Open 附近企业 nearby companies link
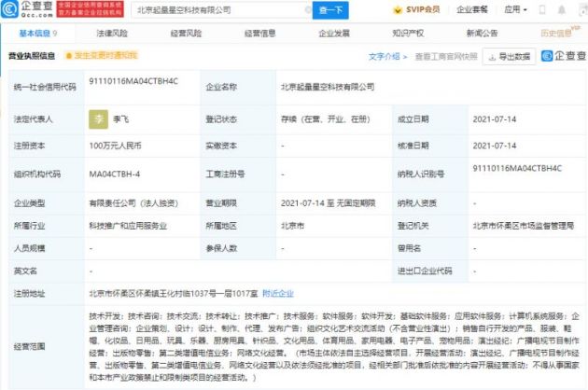Image resolution: width=588 pixels, height=390 pixels. pyautogui.click(x=278, y=293)
